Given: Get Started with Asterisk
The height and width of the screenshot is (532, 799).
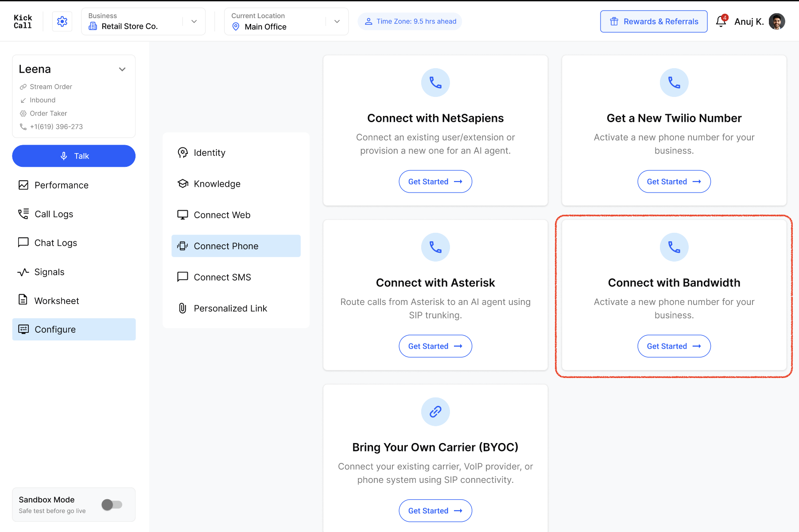Looking at the screenshot, I should click(x=435, y=346).
